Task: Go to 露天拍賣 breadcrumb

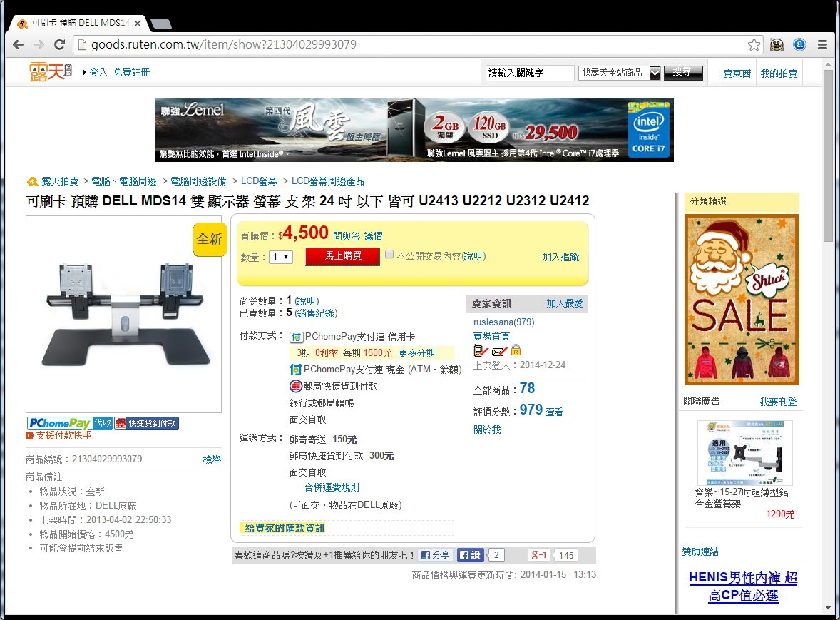Action: pos(60,182)
